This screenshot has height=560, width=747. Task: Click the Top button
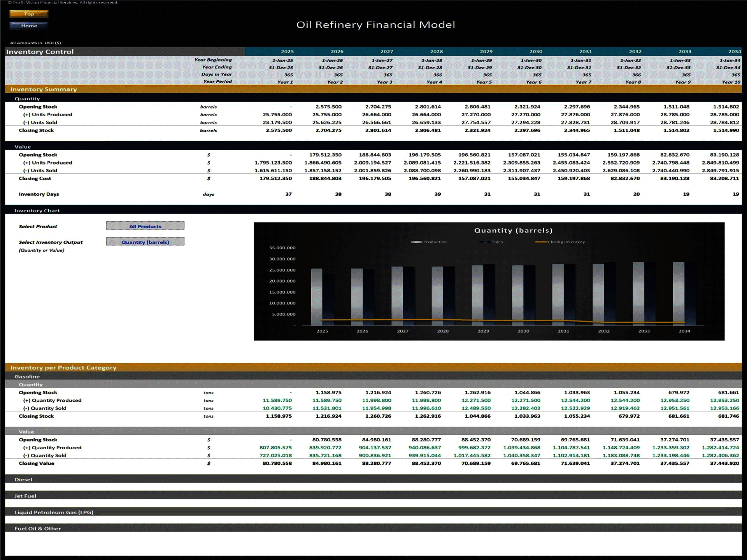pyautogui.click(x=29, y=14)
